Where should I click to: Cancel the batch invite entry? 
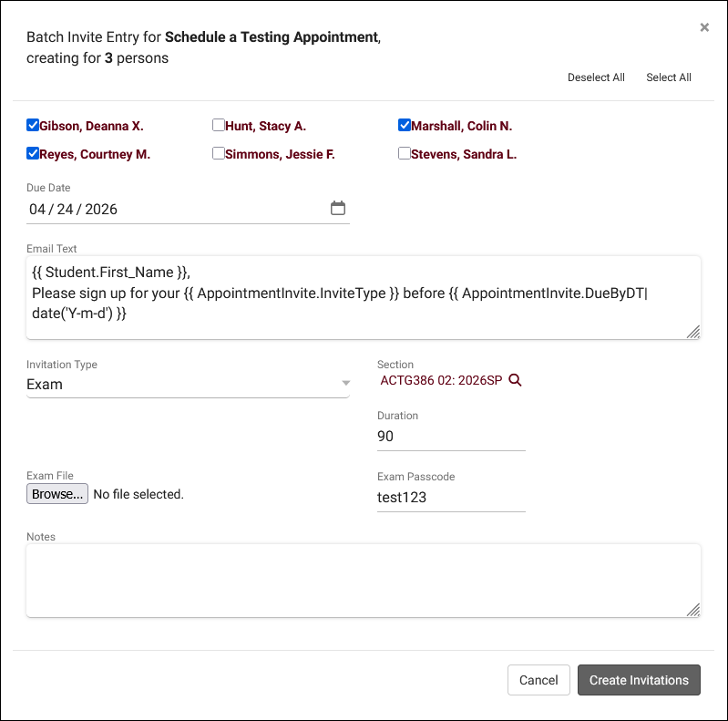point(538,680)
